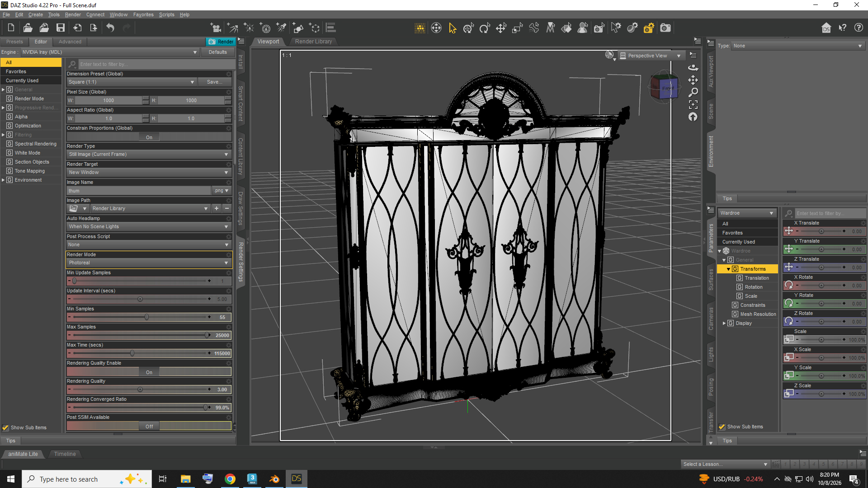
Task: Click the Defaults button
Action: coord(218,52)
